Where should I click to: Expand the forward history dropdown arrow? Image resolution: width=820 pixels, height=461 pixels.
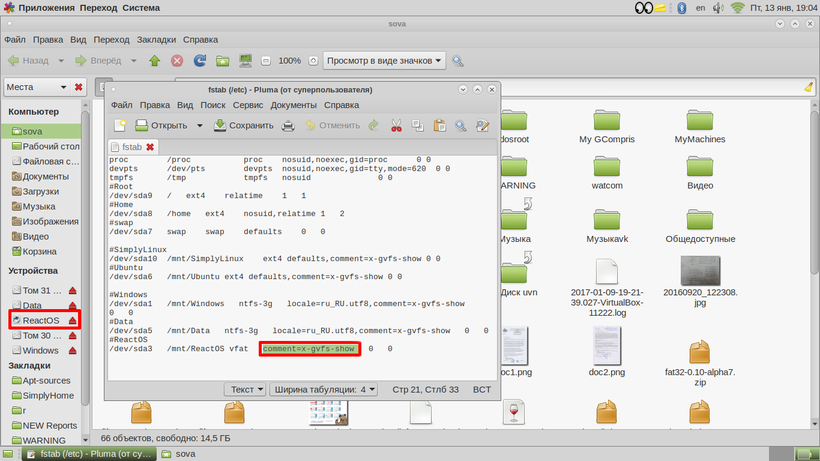pyautogui.click(x=133, y=61)
